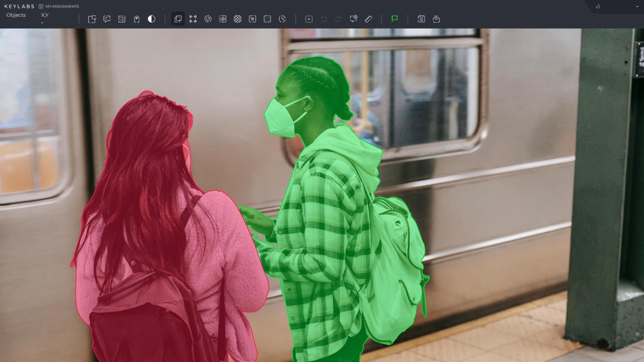Viewport: 644px width, 362px height.
Task: Click the submit icon next to save
Action: [x=436, y=19]
